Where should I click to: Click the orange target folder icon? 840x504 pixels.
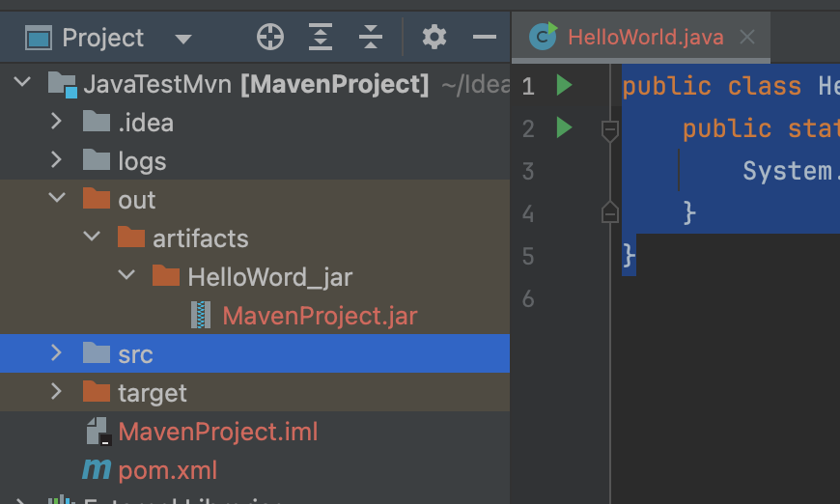97,391
